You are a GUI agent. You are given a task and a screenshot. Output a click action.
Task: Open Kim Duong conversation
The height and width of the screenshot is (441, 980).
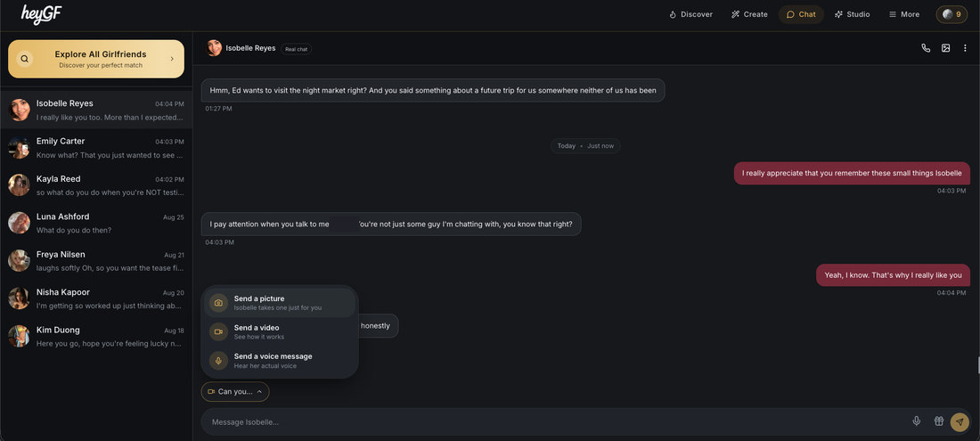[x=96, y=337]
